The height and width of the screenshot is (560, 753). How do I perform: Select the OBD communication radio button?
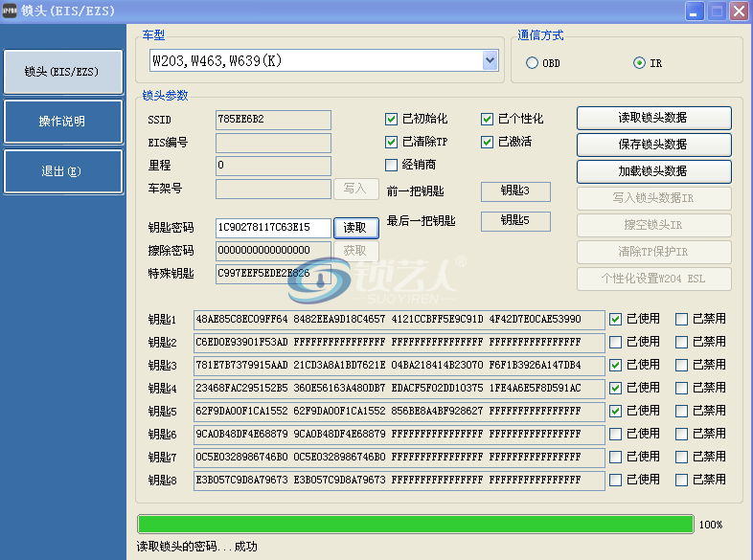[x=532, y=63]
